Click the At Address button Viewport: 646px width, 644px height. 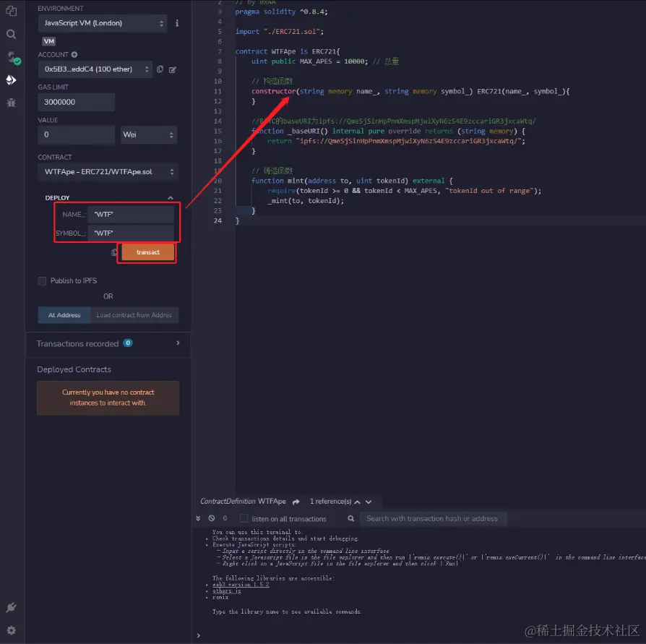click(64, 315)
